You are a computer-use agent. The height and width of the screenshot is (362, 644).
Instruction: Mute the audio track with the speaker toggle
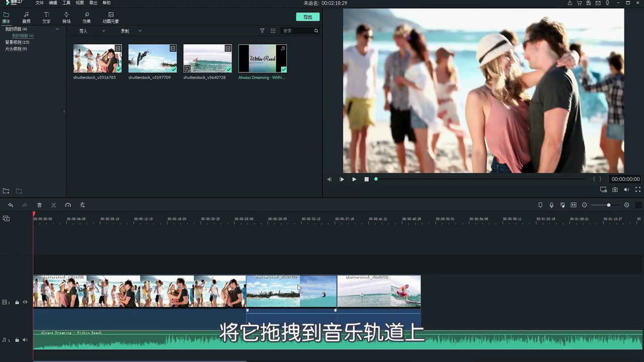25,339
